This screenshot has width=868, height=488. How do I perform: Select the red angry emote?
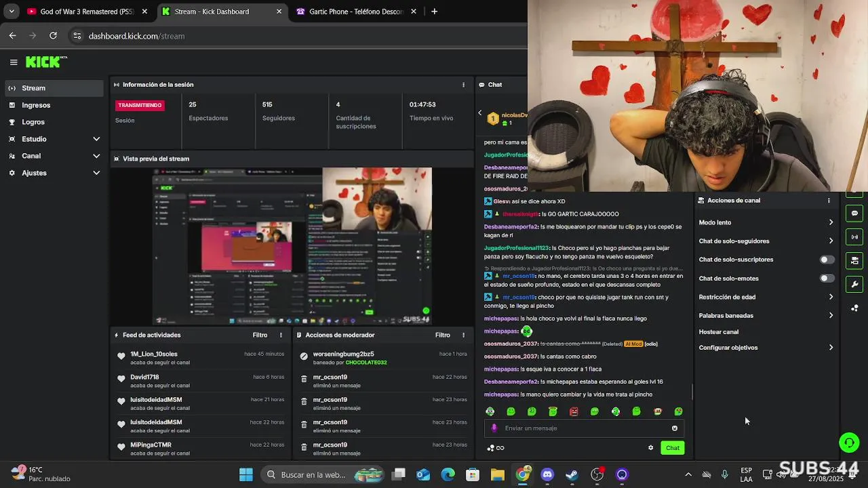click(574, 411)
